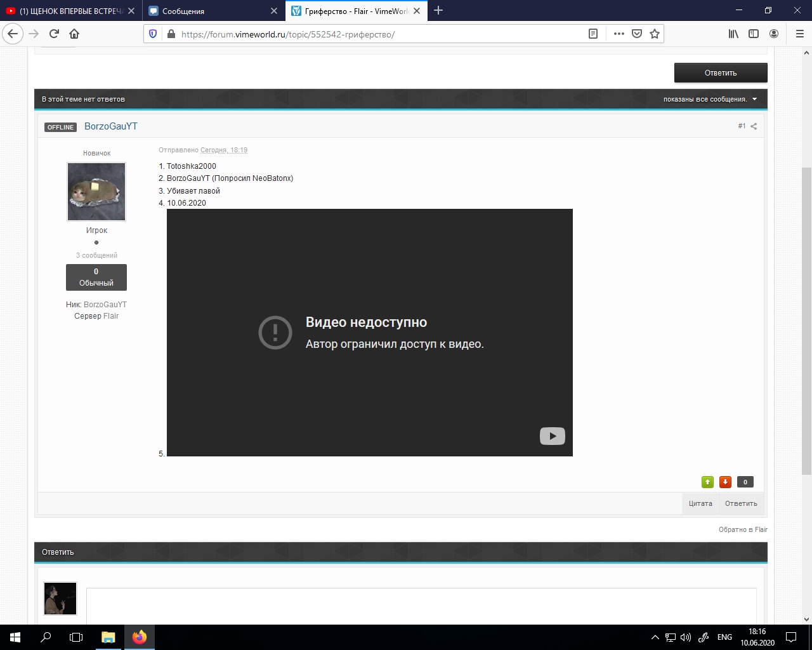Open tracking protection shield panel
Viewport: 812px width, 650px height.
153,34
